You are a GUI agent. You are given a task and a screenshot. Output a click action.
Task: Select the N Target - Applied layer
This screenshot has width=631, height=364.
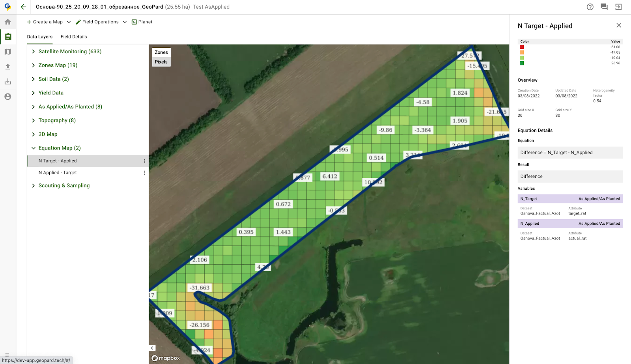88,161
